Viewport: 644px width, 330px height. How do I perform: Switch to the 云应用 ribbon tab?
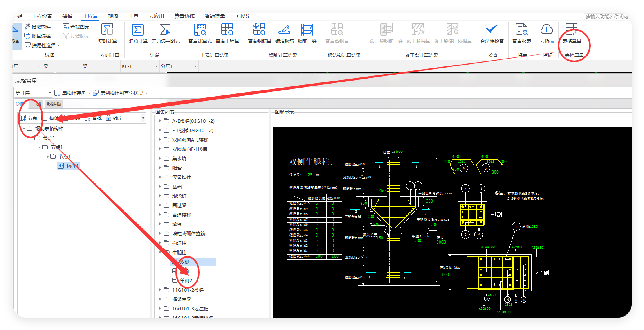pyautogui.click(x=157, y=16)
